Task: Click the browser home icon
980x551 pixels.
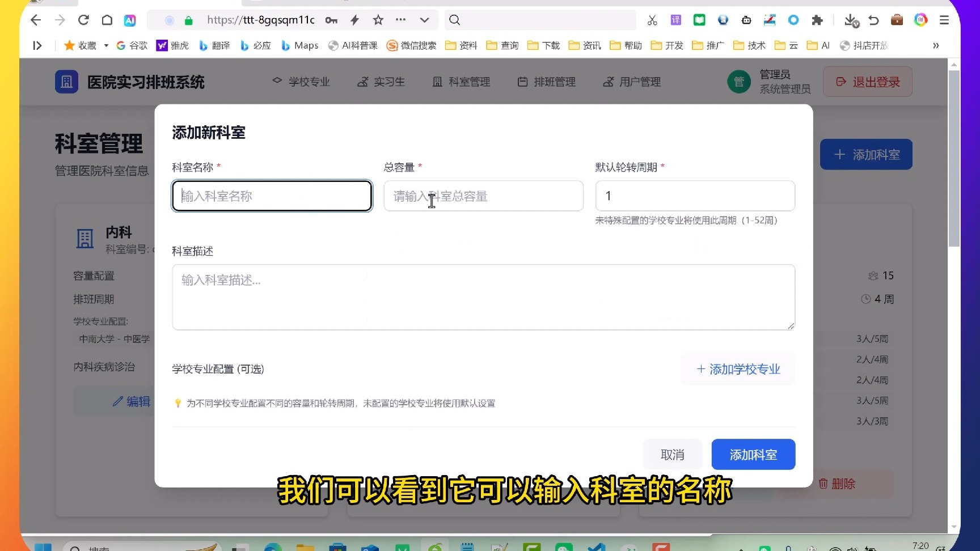Action: point(107,20)
